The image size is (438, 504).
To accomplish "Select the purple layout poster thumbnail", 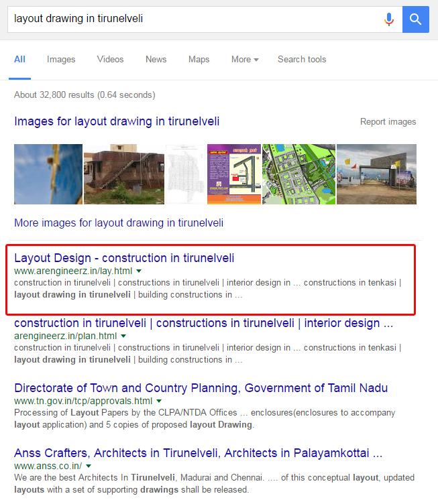I will point(233,174).
